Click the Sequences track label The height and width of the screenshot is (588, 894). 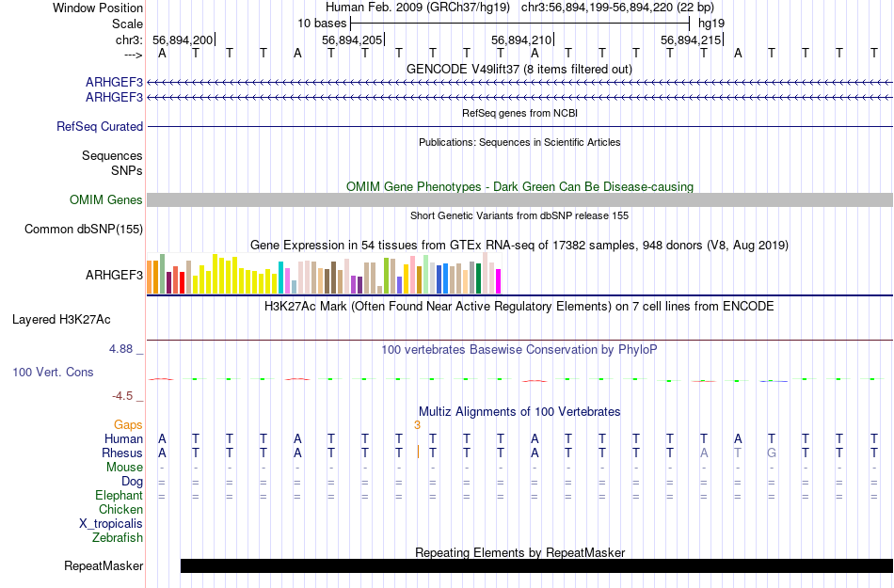pos(112,155)
